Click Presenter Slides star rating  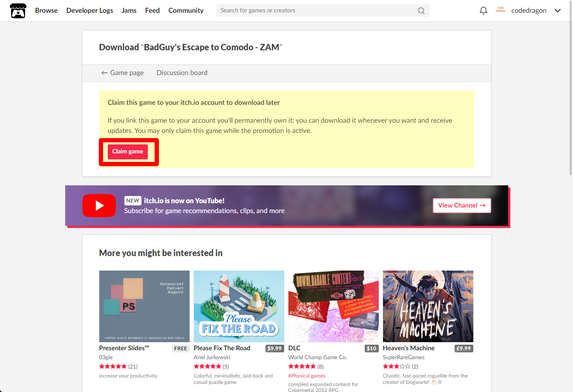[113, 366]
